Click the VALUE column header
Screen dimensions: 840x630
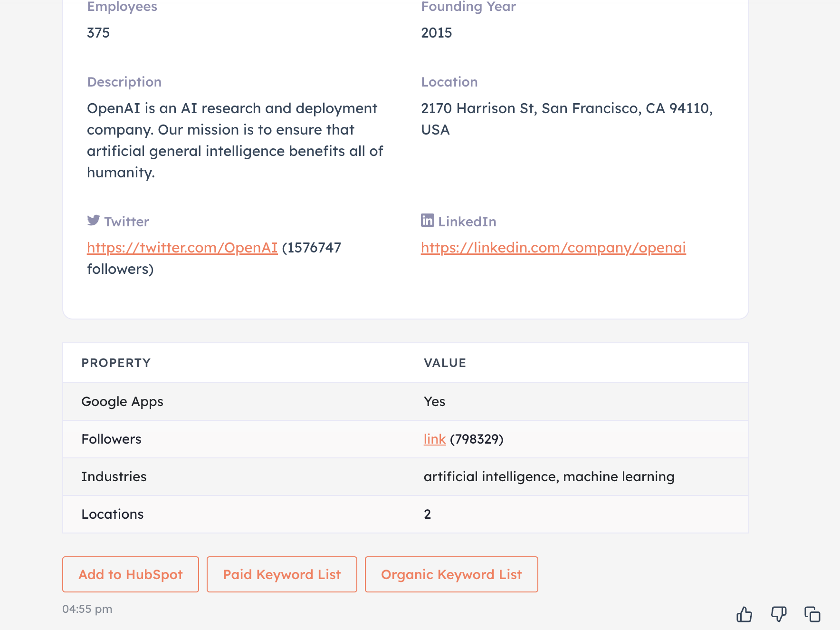[x=445, y=362]
